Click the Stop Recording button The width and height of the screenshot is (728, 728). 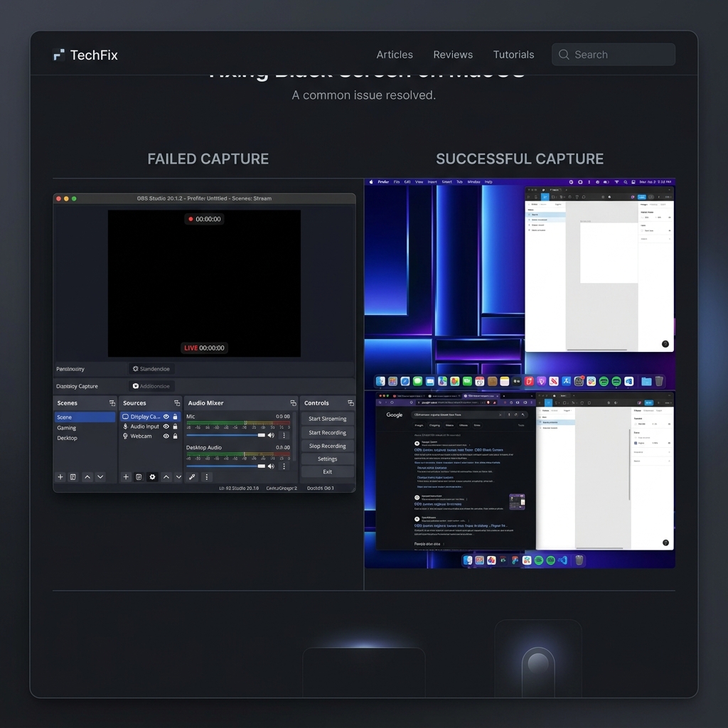(x=327, y=446)
